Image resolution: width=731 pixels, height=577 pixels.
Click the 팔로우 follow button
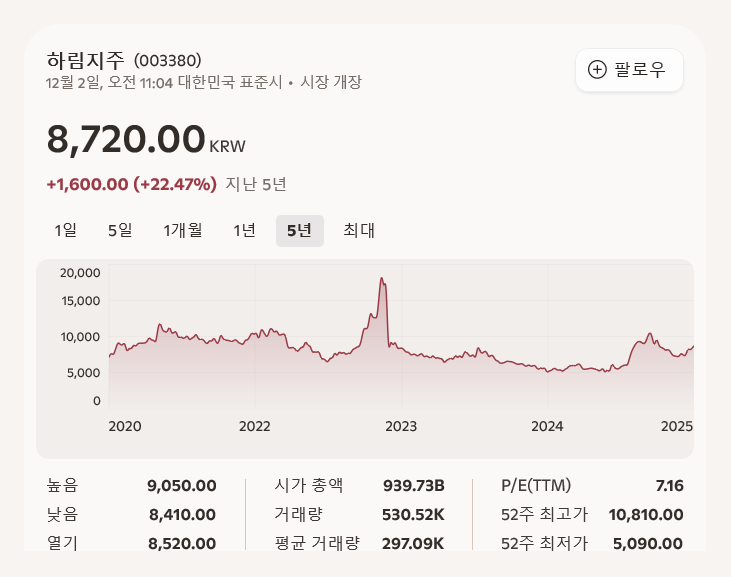tap(629, 70)
